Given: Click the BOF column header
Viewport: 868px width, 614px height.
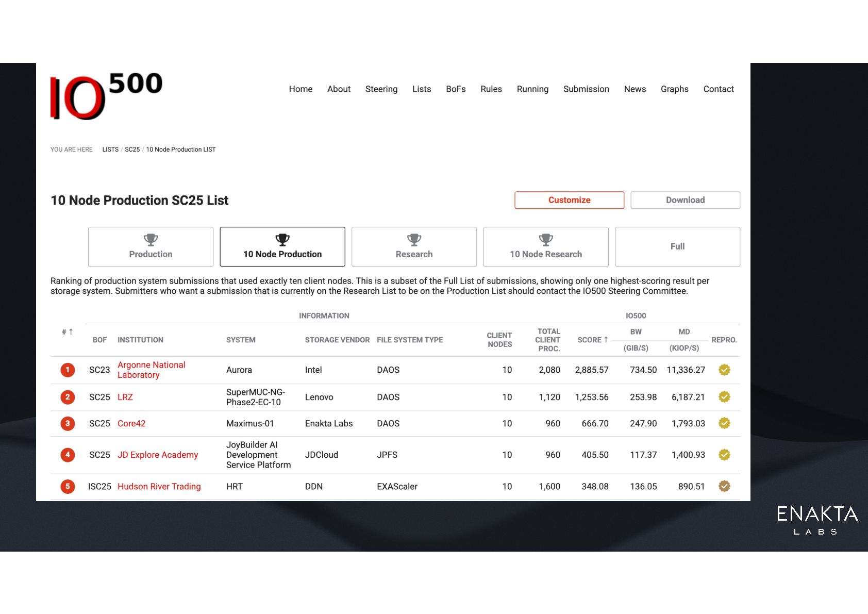Looking at the screenshot, I should point(99,340).
